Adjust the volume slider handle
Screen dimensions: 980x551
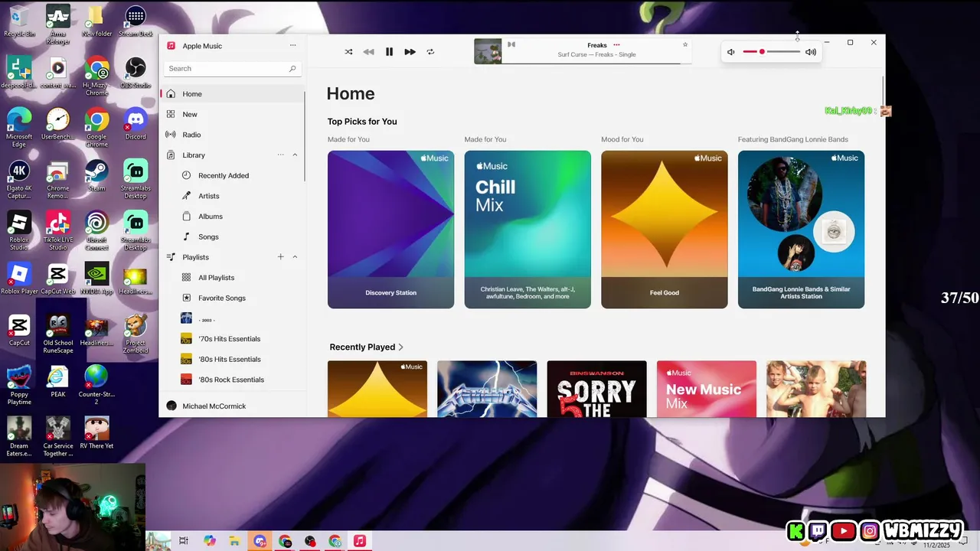tap(762, 52)
